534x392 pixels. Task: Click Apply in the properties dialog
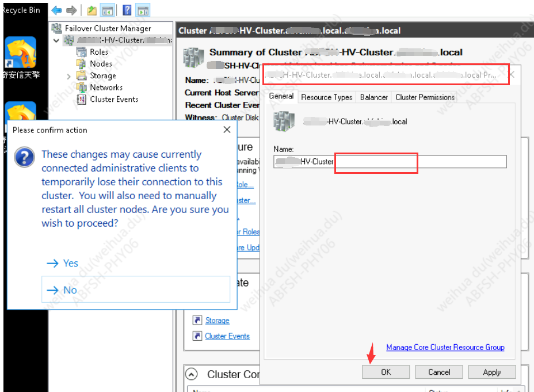point(492,372)
